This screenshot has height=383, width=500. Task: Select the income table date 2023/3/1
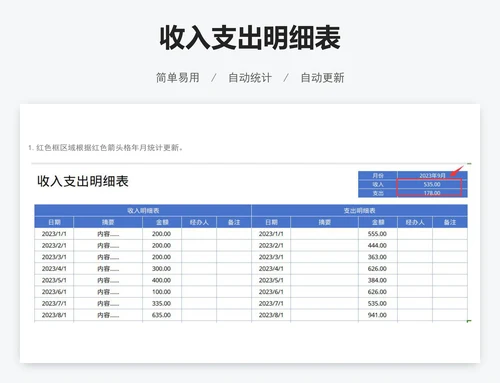coord(54,257)
